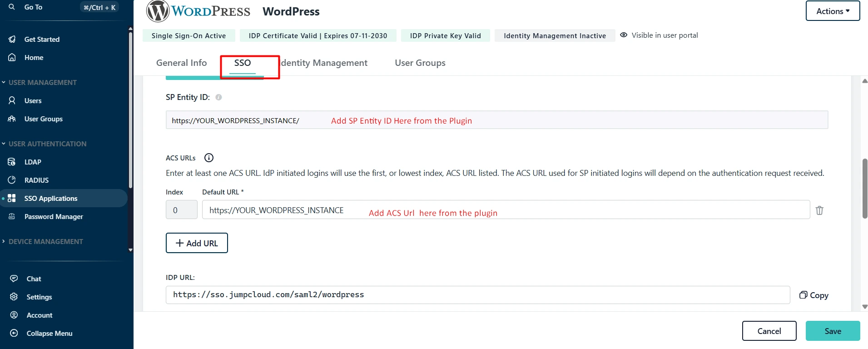Click the SP Entity ID input field
This screenshot has width=868, height=349.
point(497,120)
